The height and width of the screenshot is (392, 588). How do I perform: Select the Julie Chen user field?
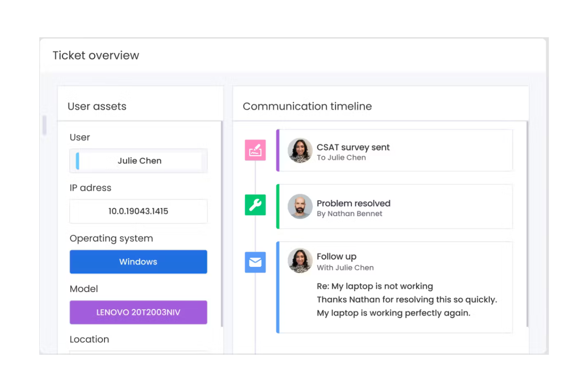[138, 161]
